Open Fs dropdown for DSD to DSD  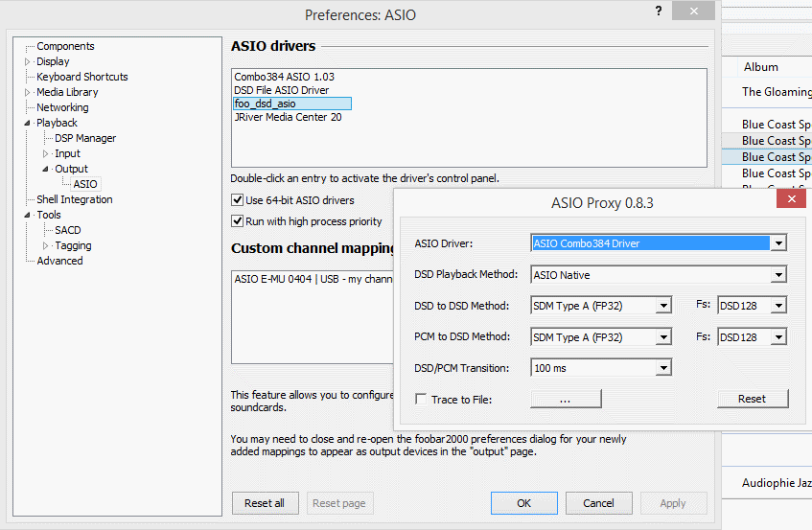777,307
